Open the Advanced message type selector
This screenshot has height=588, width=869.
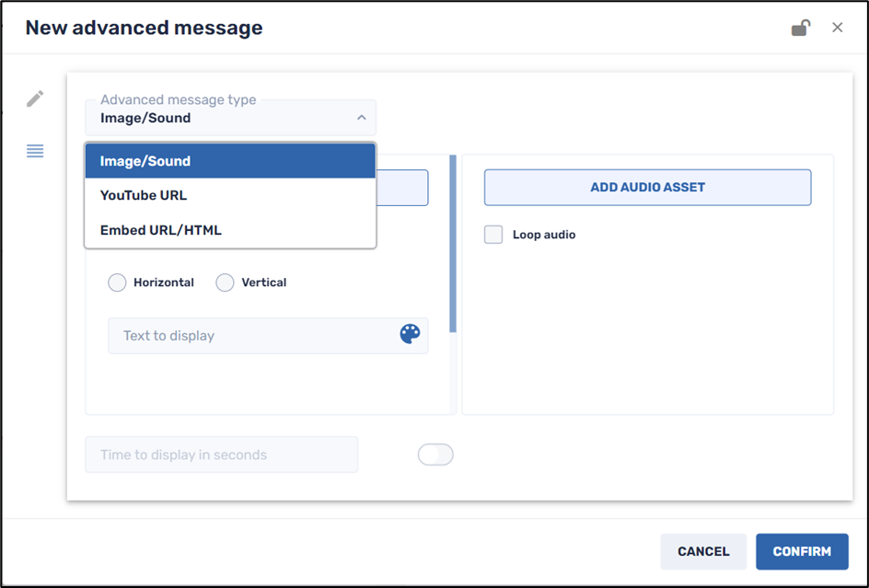pyautogui.click(x=230, y=117)
